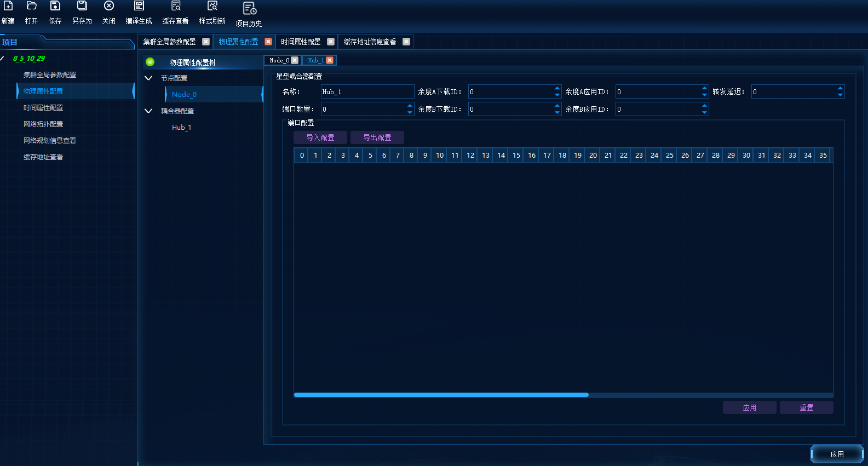Click the 新建 (New) toolbar icon
The width and height of the screenshot is (868, 466).
8,6
